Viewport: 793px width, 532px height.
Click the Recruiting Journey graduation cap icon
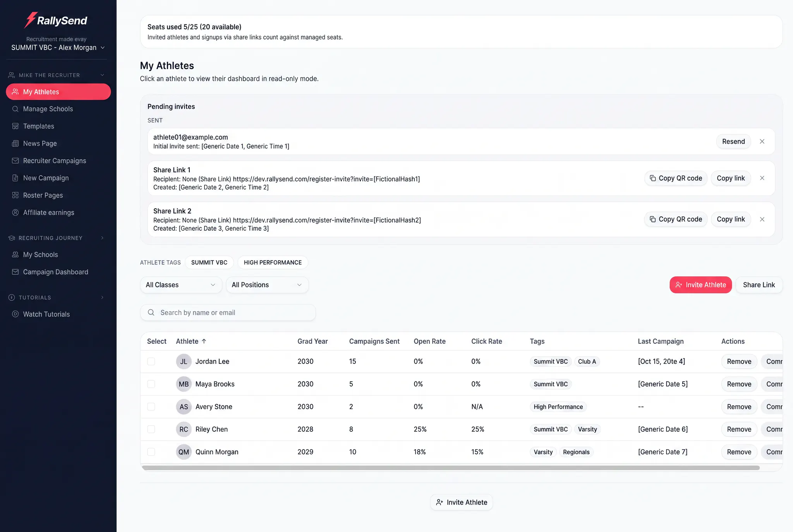12,238
